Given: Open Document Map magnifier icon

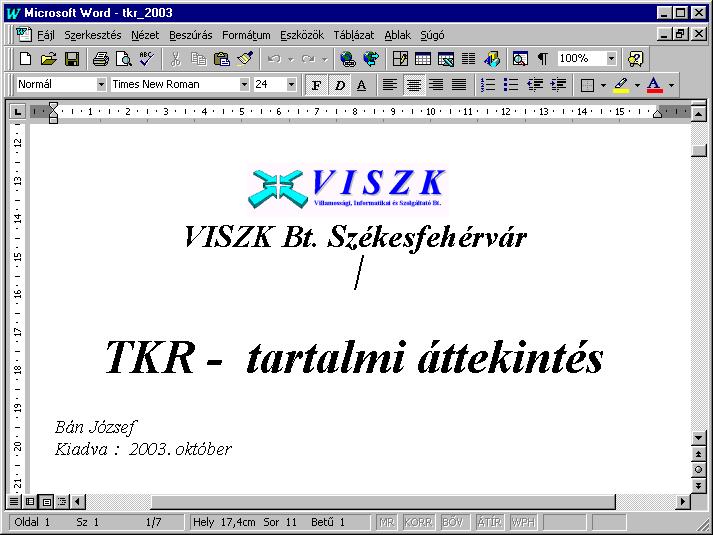Looking at the screenshot, I should coord(520,59).
